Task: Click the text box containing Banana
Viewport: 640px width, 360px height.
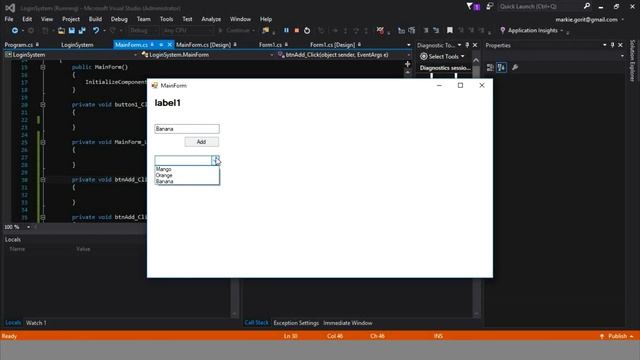Action: 187,129
